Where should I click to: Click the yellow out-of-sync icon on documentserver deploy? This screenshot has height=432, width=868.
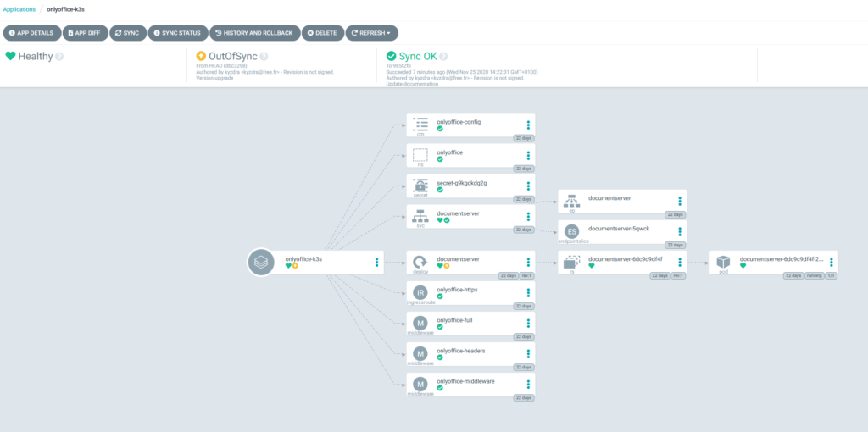pos(446,265)
